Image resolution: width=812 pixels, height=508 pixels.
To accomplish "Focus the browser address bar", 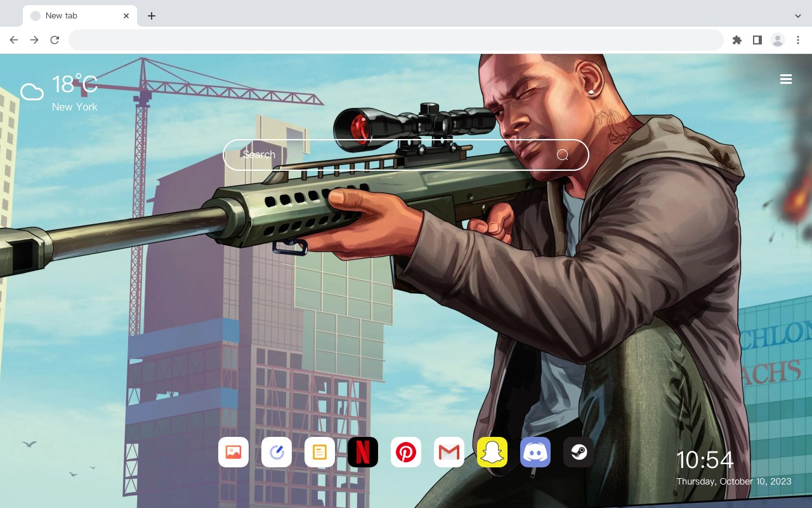I will [396, 40].
